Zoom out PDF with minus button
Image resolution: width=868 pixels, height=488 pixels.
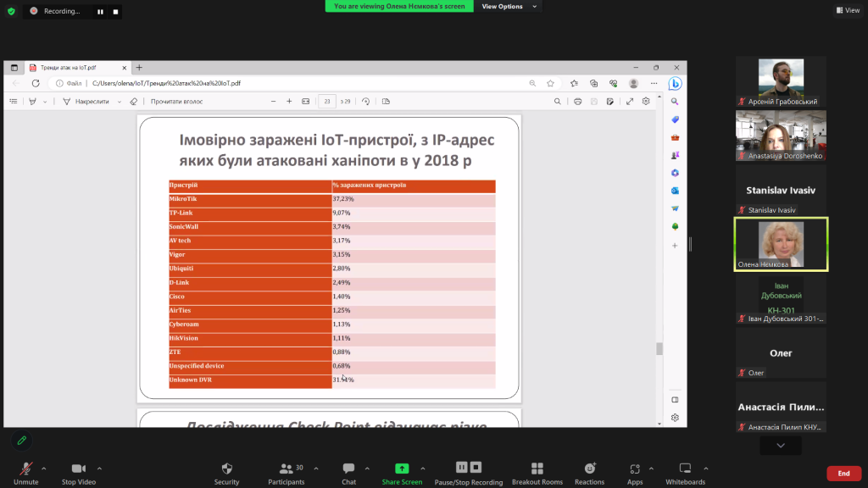[274, 102]
